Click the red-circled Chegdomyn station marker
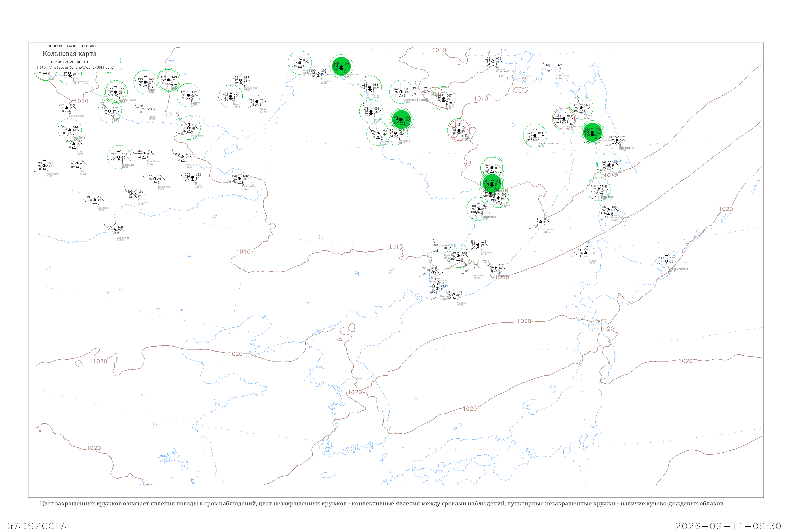Screen dimensions: 798x532 click(459, 130)
